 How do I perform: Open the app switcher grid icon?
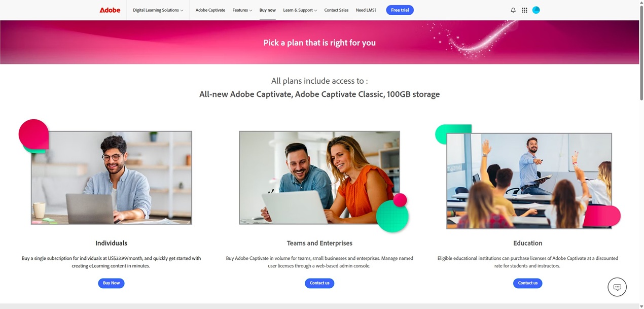(x=524, y=10)
